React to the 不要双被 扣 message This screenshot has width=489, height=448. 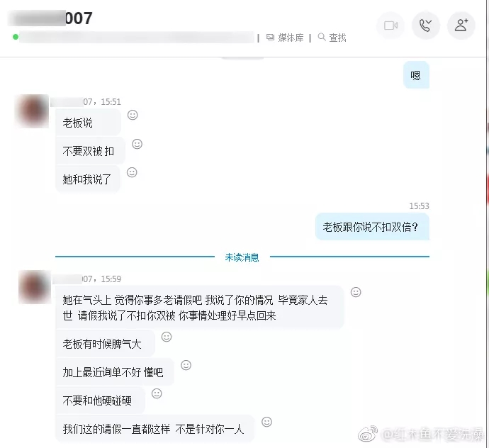(137, 144)
